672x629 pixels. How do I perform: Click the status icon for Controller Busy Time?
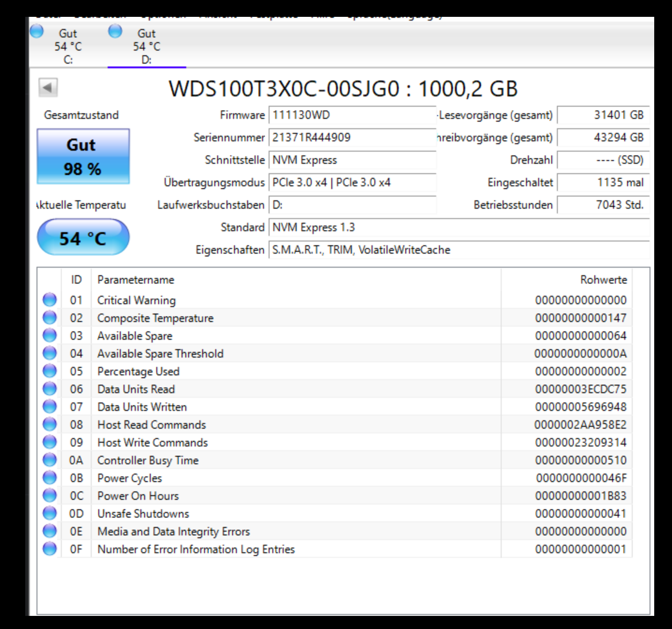(x=50, y=460)
